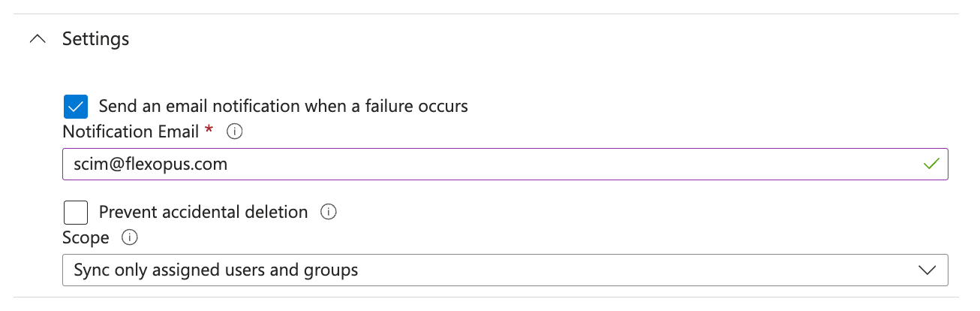Click the Scope field label

pyautogui.click(x=86, y=238)
